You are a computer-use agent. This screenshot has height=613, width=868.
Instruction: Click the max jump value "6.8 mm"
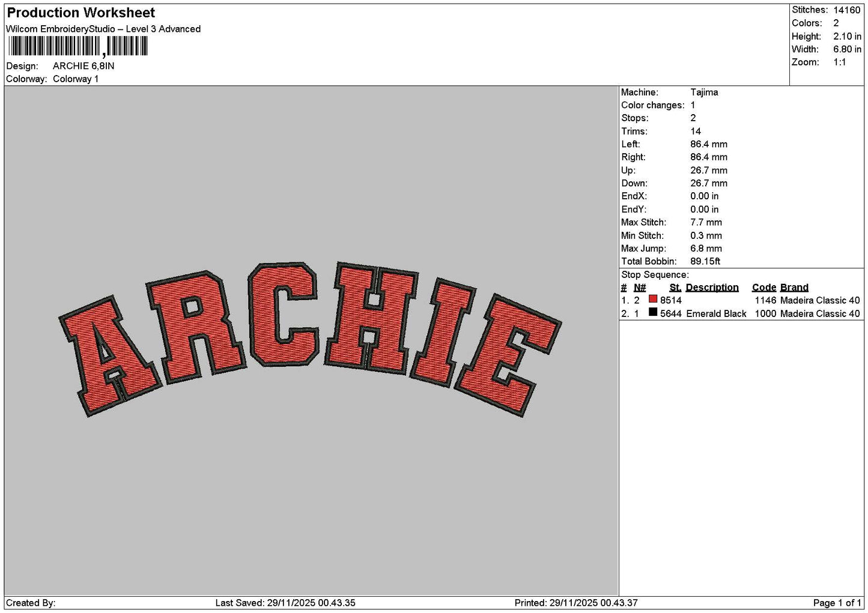point(706,249)
